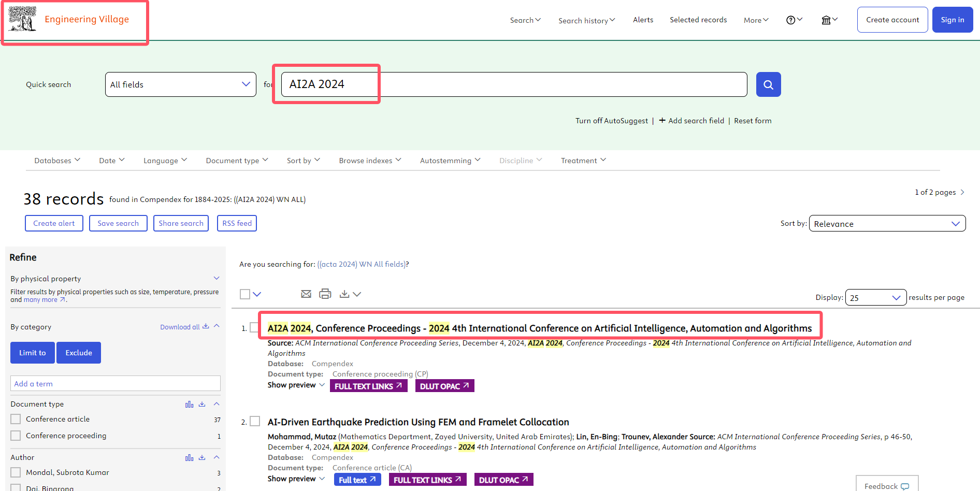Open Search history menu
This screenshot has width=980, height=491.
click(x=587, y=21)
